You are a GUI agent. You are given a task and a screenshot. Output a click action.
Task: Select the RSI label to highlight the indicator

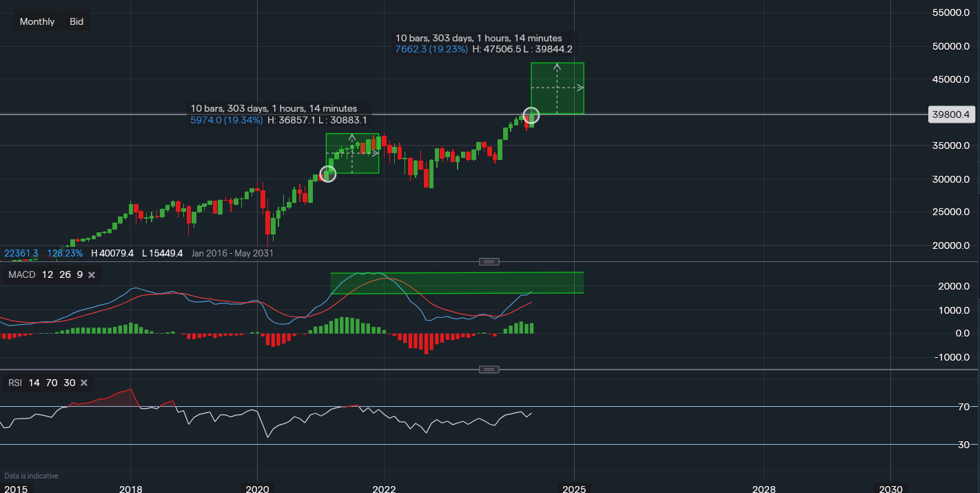coord(14,383)
